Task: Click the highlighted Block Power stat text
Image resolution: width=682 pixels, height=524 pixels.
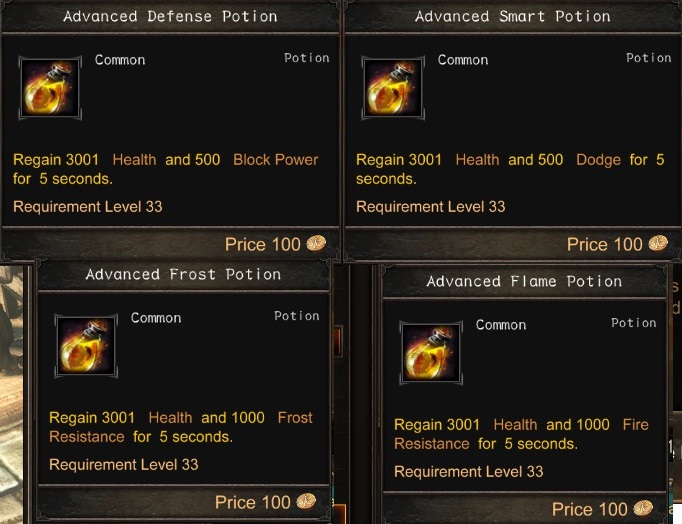Action: point(275,159)
